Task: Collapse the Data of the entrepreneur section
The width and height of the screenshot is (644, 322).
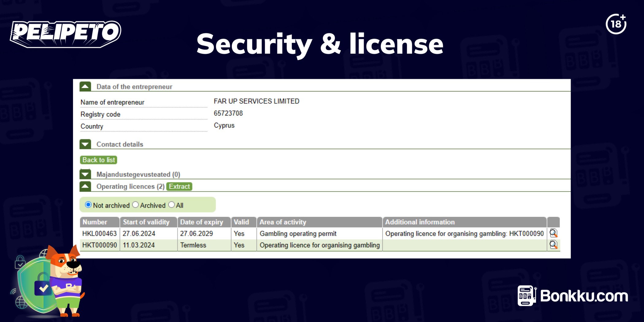Action: click(85, 86)
